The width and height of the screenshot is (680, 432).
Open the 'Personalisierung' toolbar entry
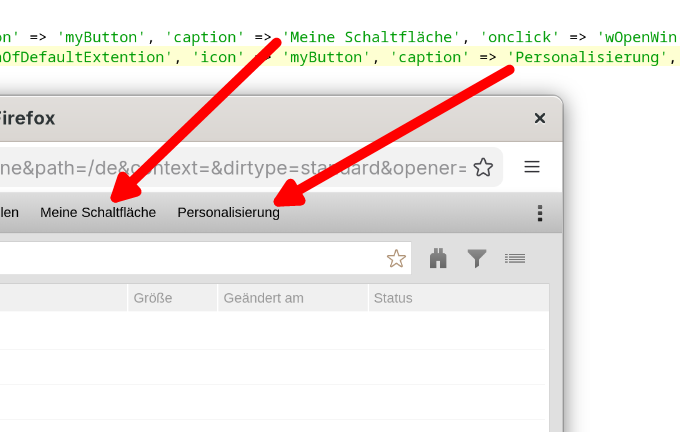[228, 213]
